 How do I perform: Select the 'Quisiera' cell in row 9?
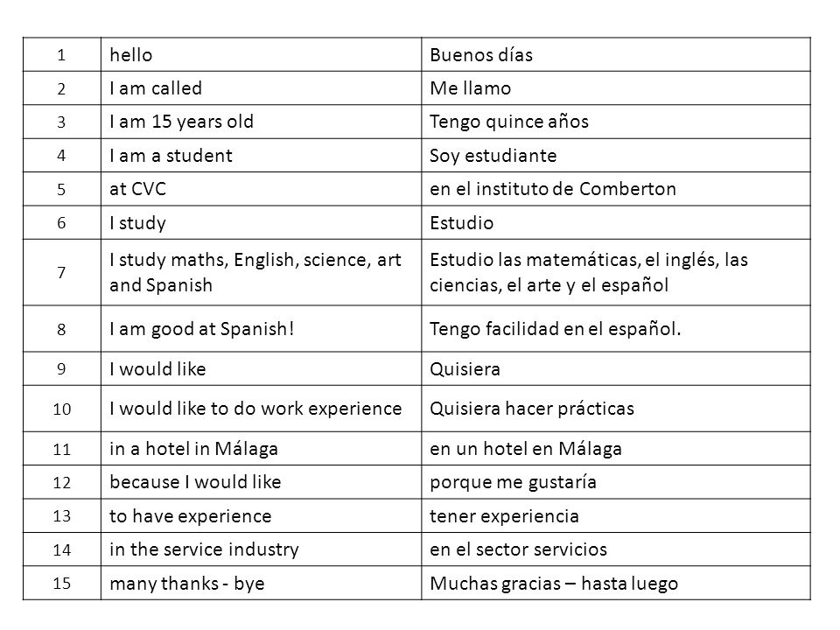(615, 368)
